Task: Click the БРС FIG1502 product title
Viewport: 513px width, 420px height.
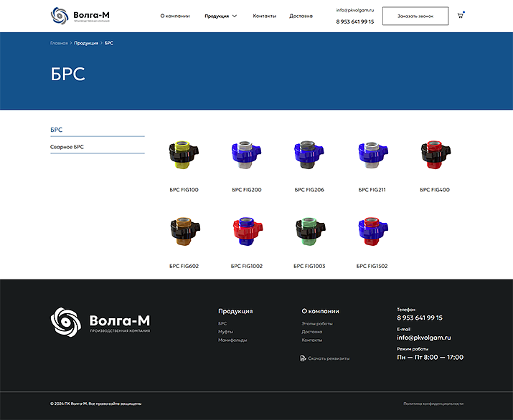Action: point(372,266)
